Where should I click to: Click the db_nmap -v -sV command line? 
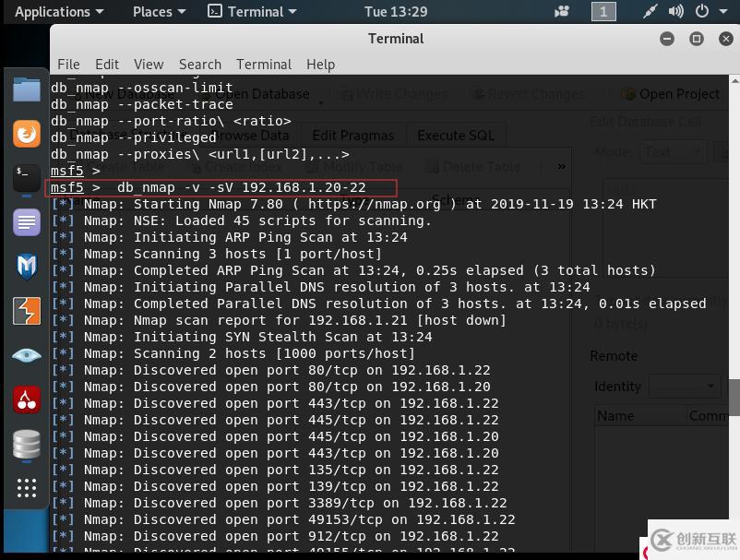click(x=221, y=188)
